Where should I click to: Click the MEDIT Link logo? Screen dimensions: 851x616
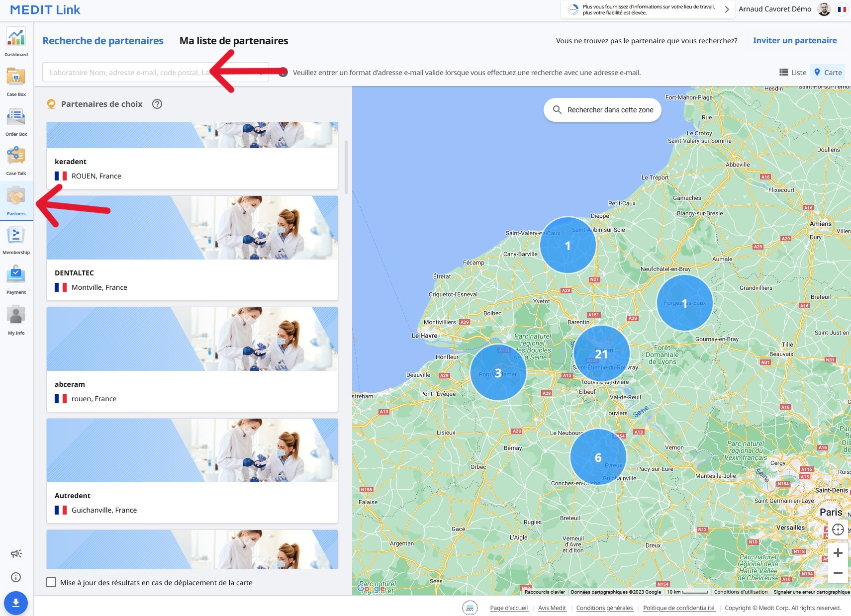[x=45, y=10]
